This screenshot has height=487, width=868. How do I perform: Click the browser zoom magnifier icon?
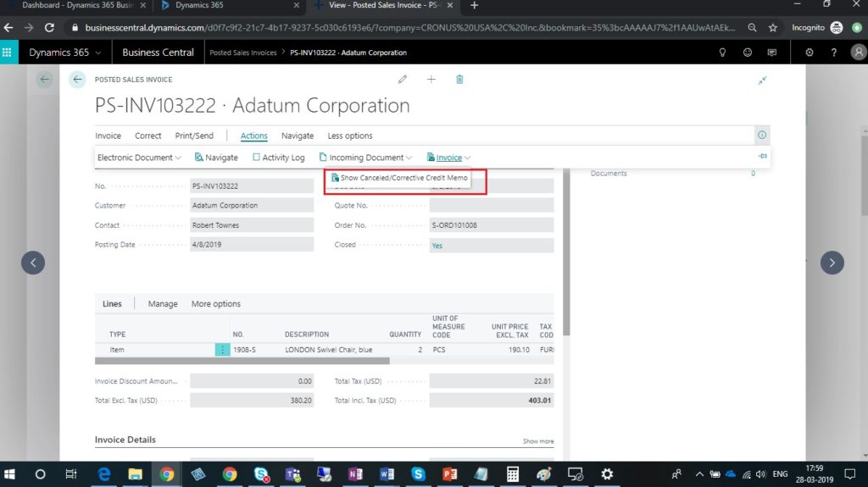point(752,28)
